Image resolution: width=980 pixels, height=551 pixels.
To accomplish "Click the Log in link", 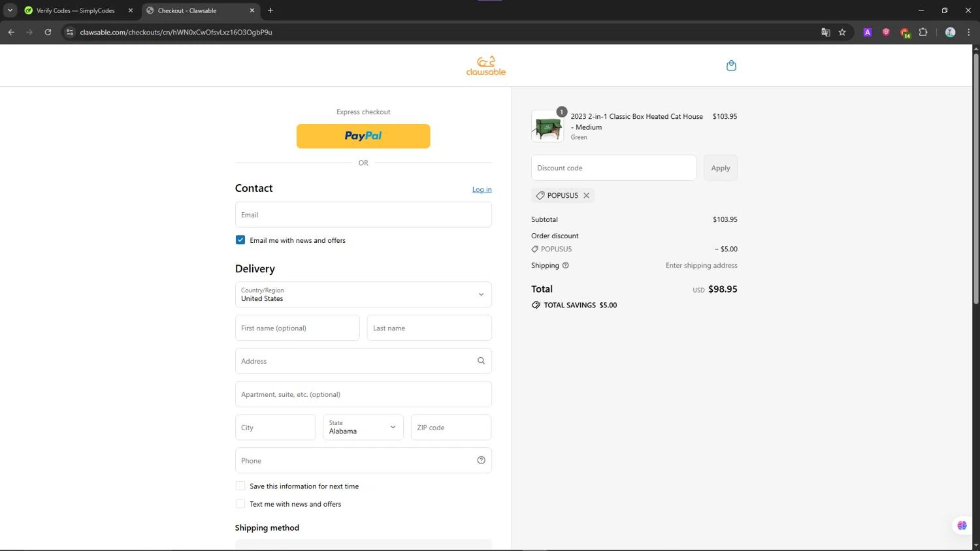I will click(482, 189).
